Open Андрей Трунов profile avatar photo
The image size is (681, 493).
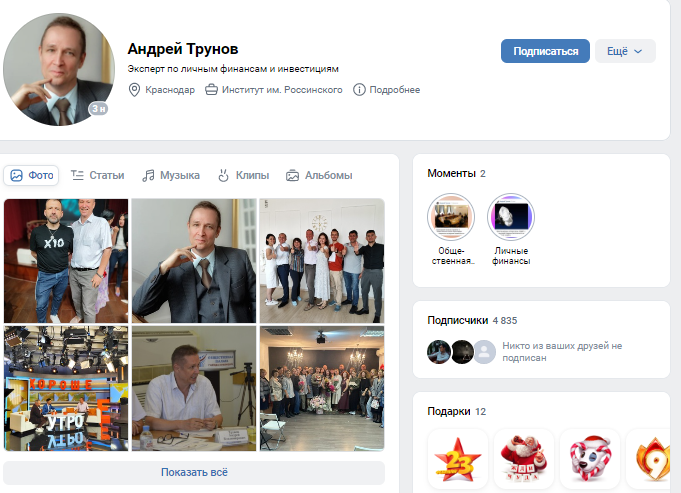tap(59, 69)
